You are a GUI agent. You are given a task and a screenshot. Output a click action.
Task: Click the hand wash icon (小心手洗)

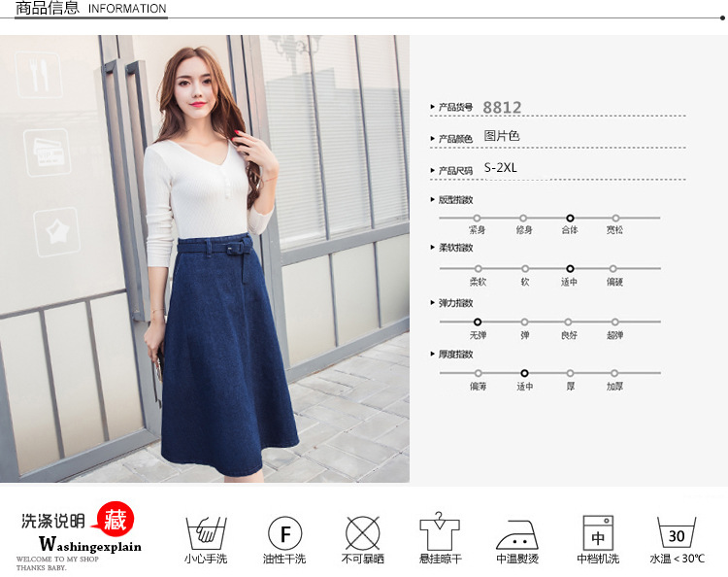coord(206,533)
